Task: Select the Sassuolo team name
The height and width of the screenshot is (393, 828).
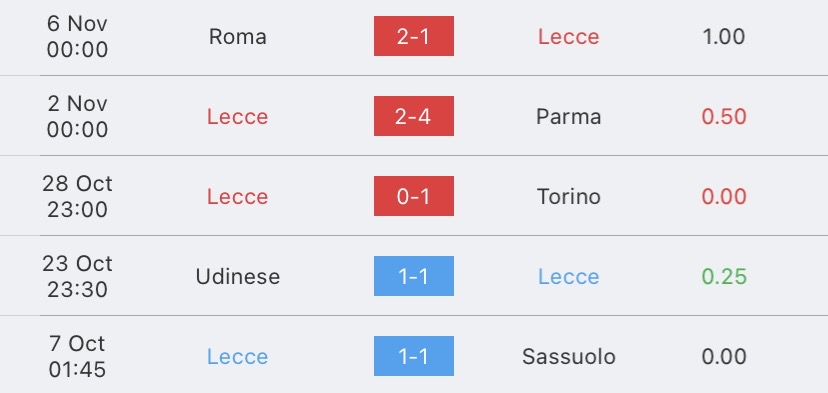Action: (569, 357)
